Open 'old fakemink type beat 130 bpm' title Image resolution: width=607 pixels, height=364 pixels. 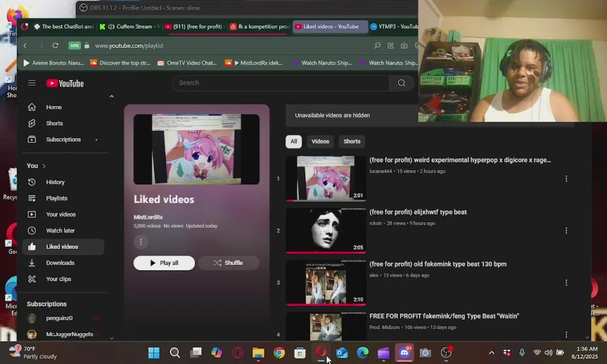pos(438,264)
